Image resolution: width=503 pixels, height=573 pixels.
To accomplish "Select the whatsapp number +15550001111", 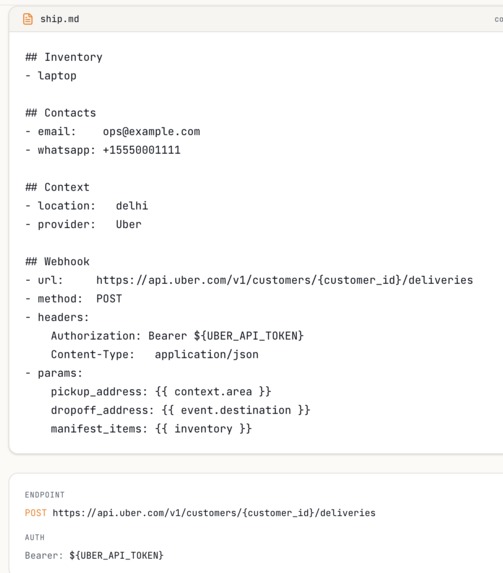I will click(x=141, y=150).
